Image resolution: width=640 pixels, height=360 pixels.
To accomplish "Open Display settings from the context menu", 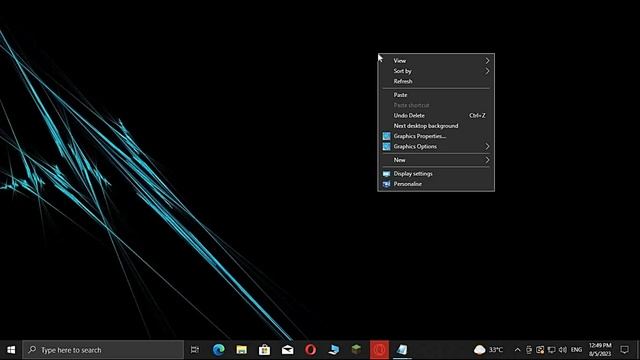I will (436, 173).
